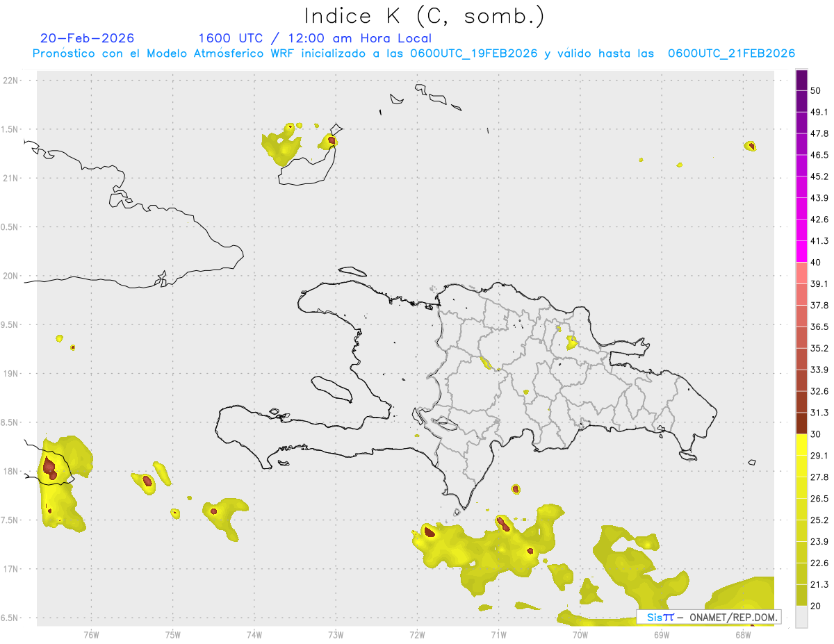834x644 pixels.
Task: Click the '35.2' value on the color scale
Action: pyautogui.click(x=819, y=348)
